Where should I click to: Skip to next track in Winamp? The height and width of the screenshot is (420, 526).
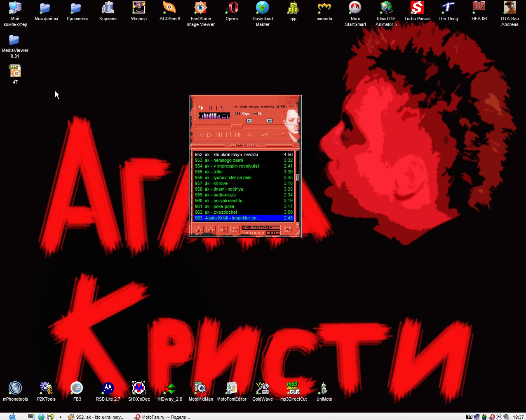point(237,135)
